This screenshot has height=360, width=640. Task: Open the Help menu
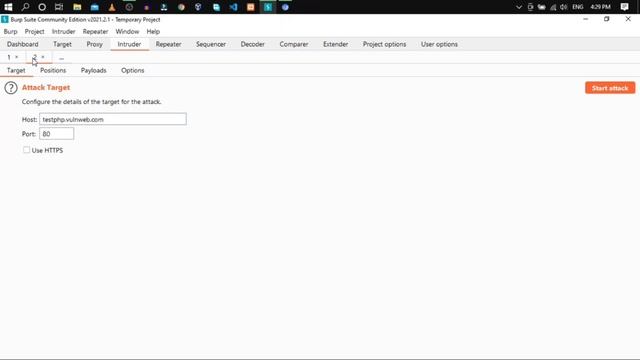tap(153, 31)
